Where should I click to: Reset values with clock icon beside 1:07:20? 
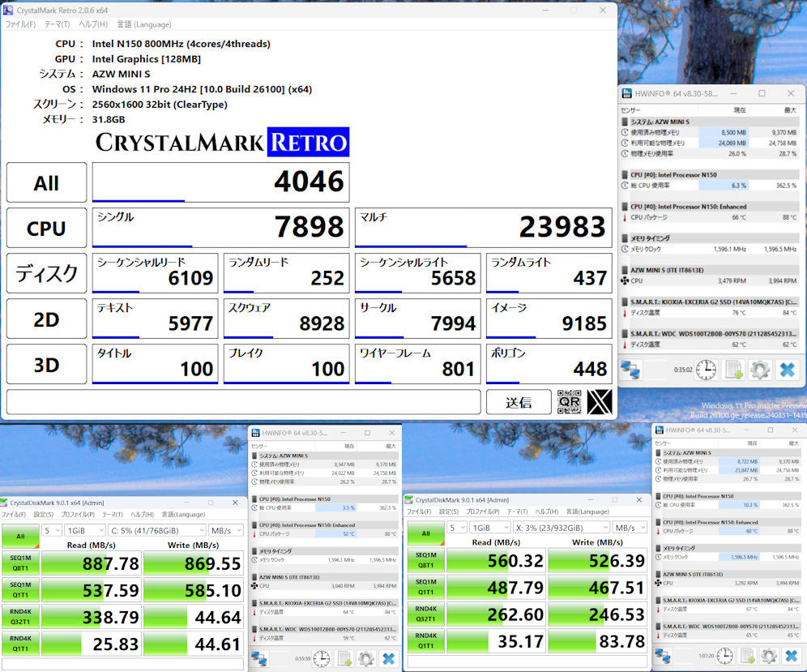pyautogui.click(x=724, y=656)
